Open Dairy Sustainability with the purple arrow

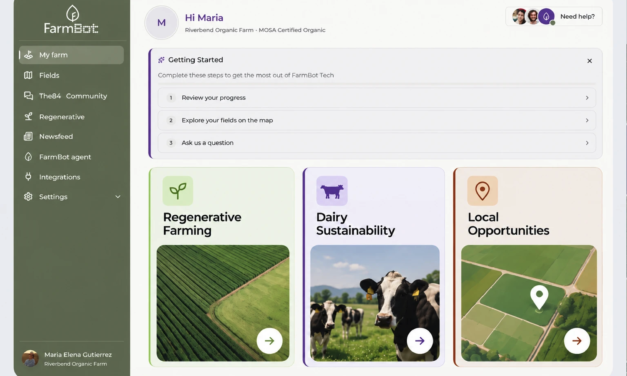420,341
